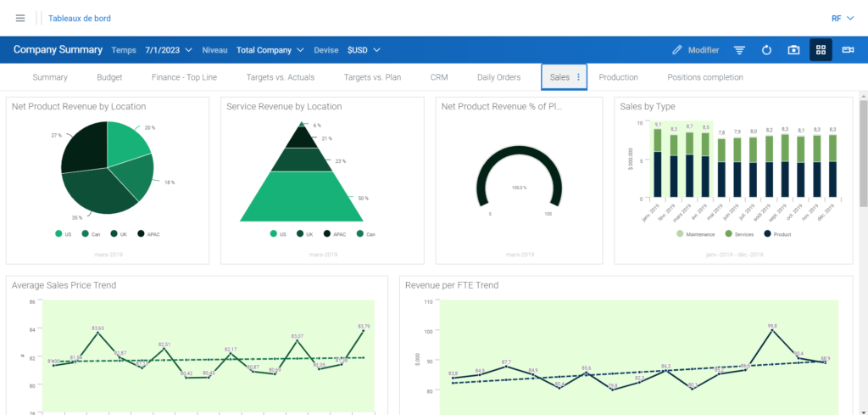
Task: Click the 50 % base of the pyramid
Action: click(303, 199)
